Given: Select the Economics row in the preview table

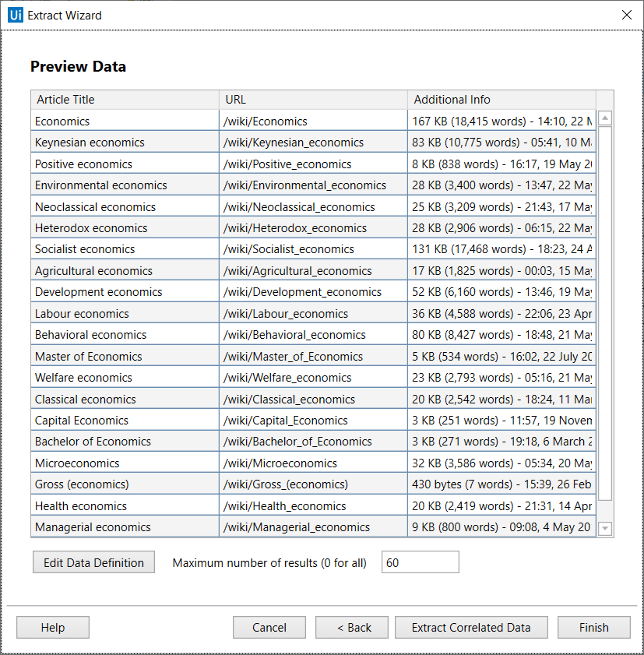Looking at the screenshot, I should [x=125, y=121].
